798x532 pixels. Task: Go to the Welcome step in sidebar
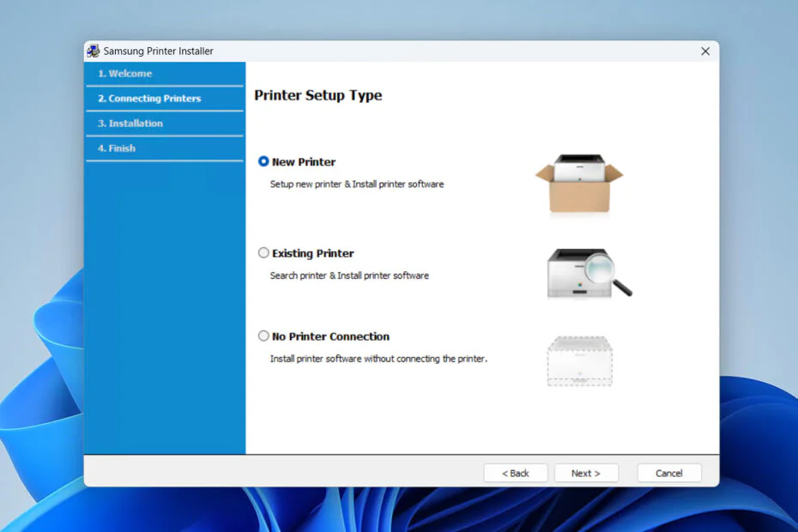point(165,74)
